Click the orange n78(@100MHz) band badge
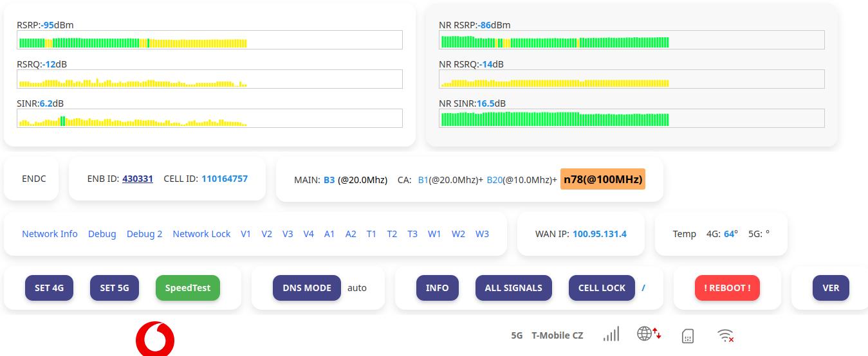This screenshot has width=868, height=356. pos(603,179)
